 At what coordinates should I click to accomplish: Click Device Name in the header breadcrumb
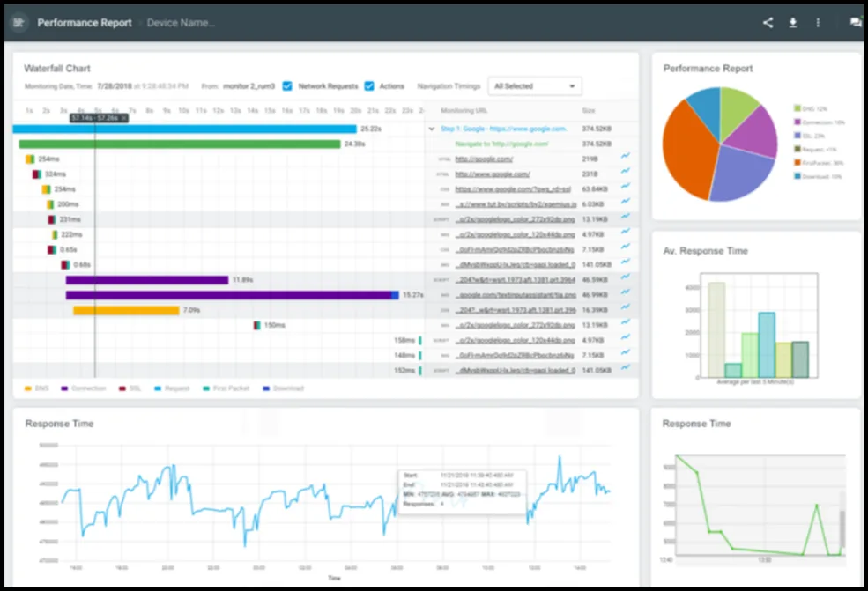click(181, 23)
